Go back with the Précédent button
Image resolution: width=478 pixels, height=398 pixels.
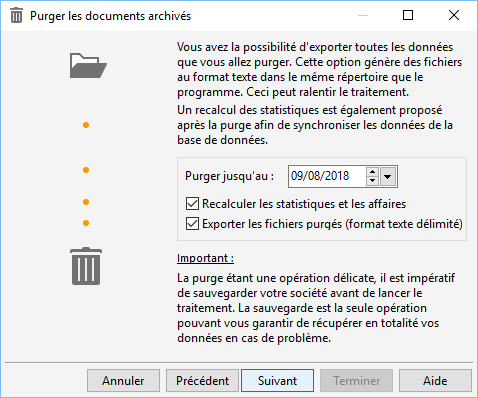(202, 380)
